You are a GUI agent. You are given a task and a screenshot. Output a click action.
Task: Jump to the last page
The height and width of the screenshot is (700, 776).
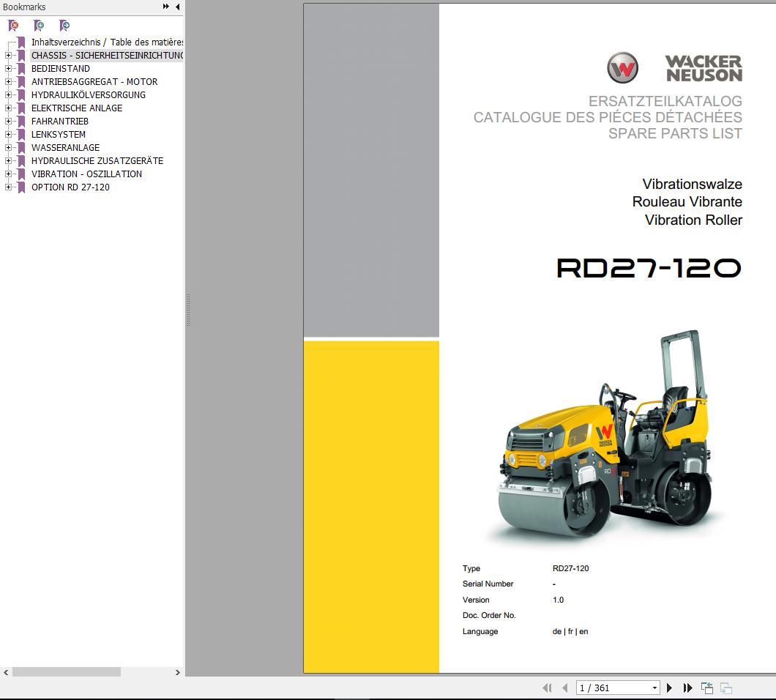687,688
